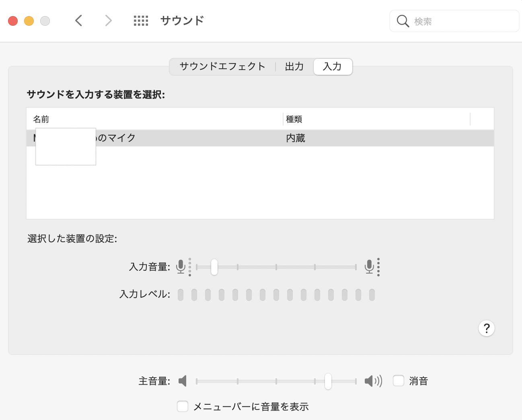Open the 出力 tab
The width and height of the screenshot is (522, 420).
294,66
